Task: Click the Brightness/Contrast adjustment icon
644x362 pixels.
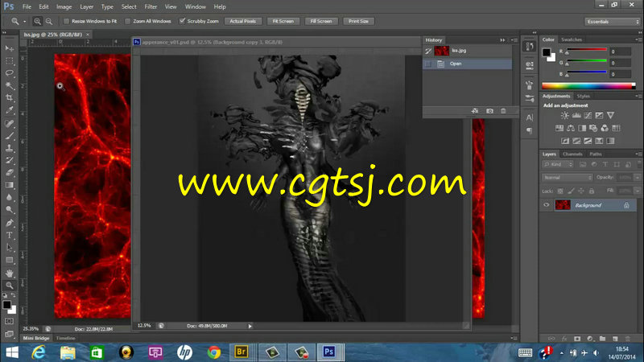Action: tap(565, 115)
